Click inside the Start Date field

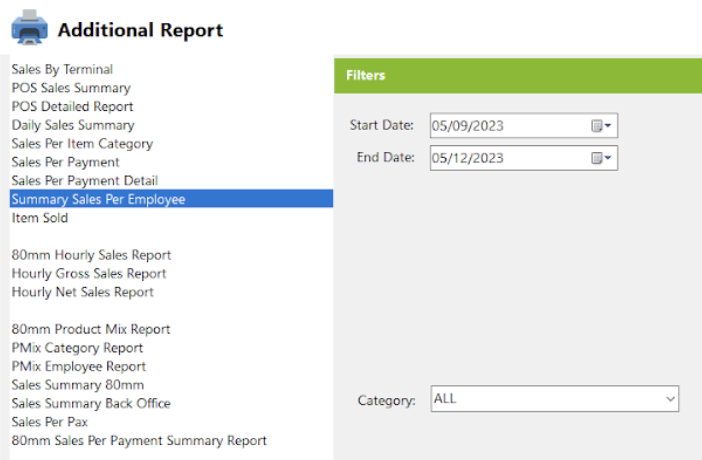coord(523,125)
